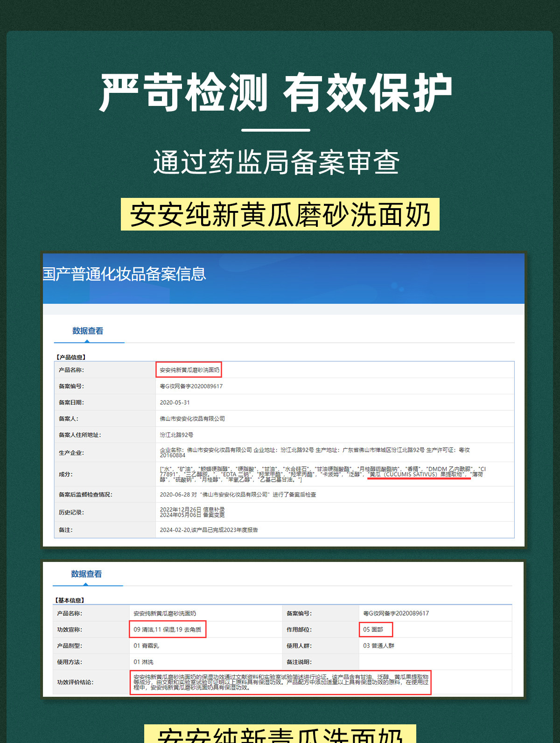
Task: Click the 【产品信息】 section label
Action: (x=71, y=357)
